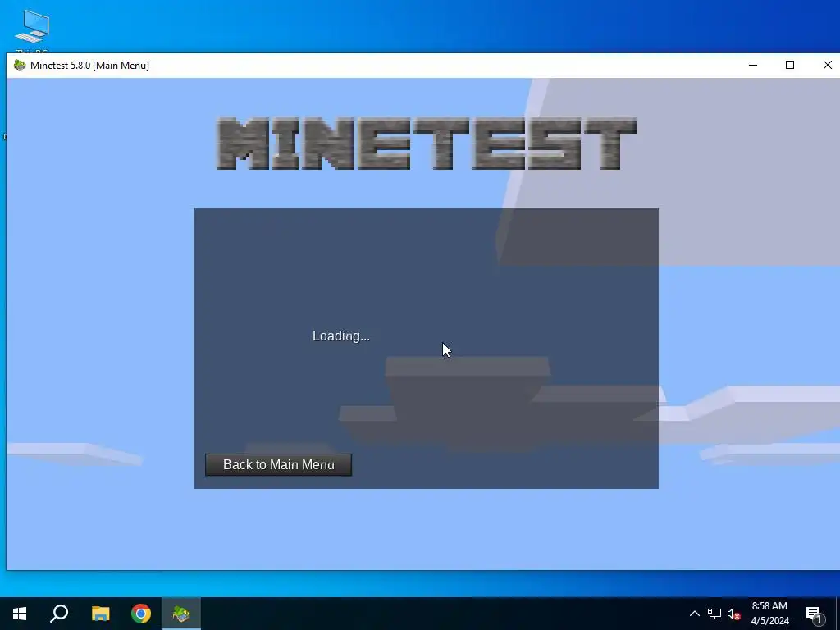Click the Minetest 5.8.0 [Main Menu] title
This screenshot has height=630, width=840.
[89, 66]
